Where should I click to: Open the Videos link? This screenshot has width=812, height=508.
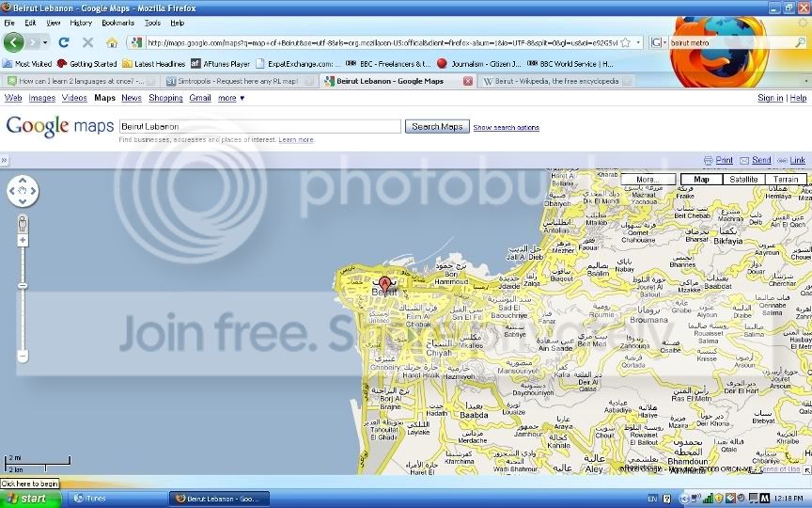(x=74, y=98)
